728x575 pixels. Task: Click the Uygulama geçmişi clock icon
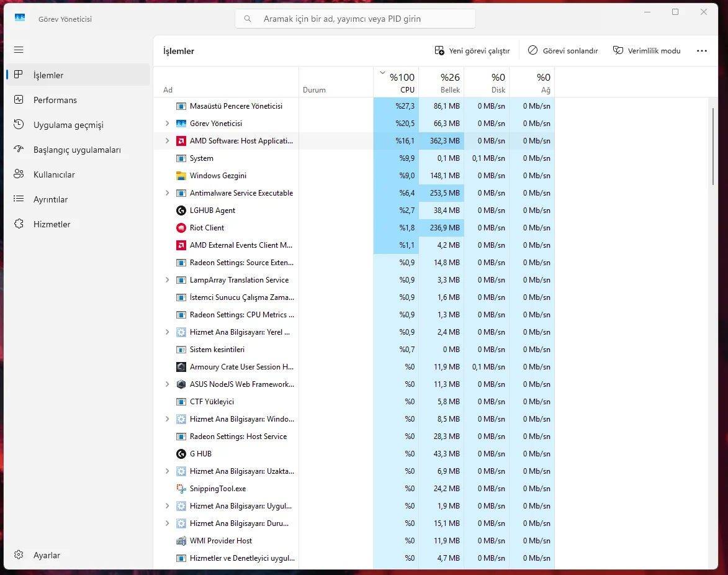19,124
